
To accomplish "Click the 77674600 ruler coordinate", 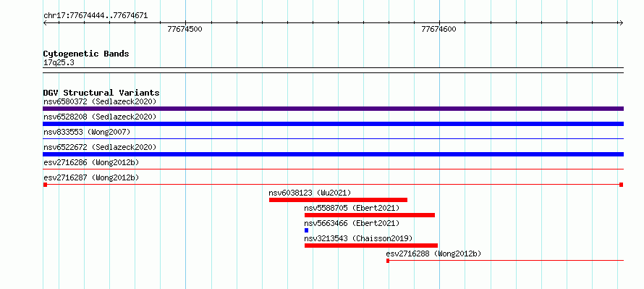I will pyautogui.click(x=438, y=29).
